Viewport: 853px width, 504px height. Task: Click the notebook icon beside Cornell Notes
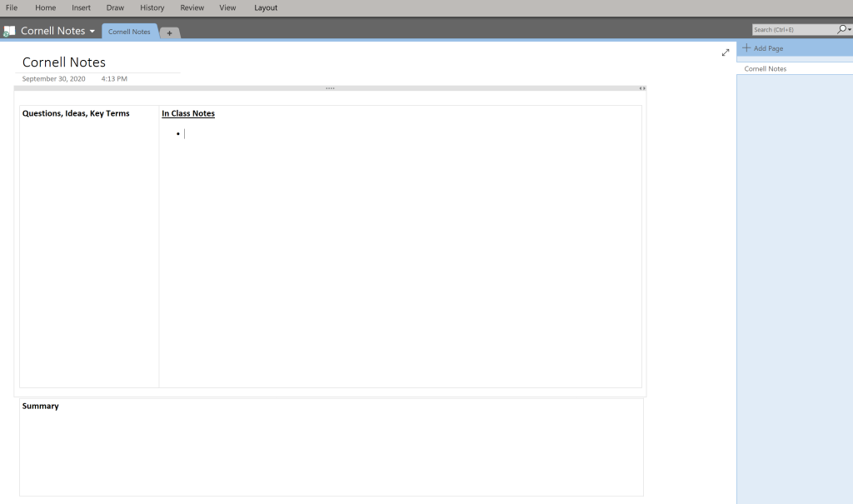tap(9, 31)
